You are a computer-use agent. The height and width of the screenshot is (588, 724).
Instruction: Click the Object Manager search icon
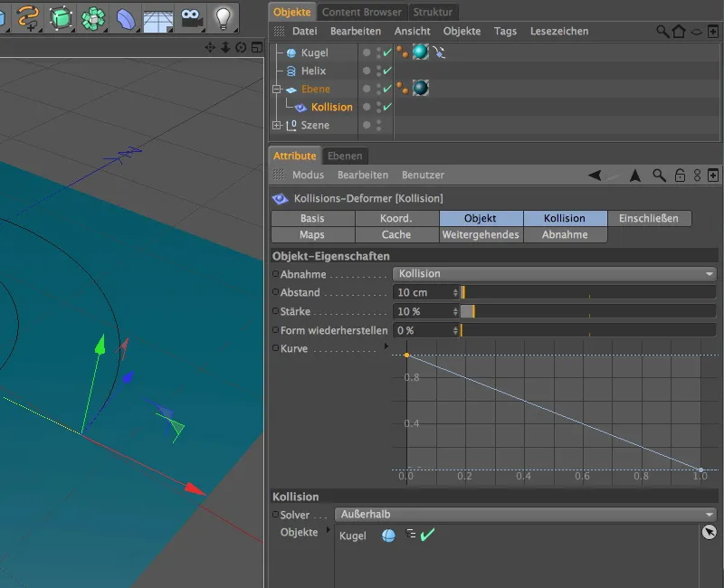(x=662, y=32)
